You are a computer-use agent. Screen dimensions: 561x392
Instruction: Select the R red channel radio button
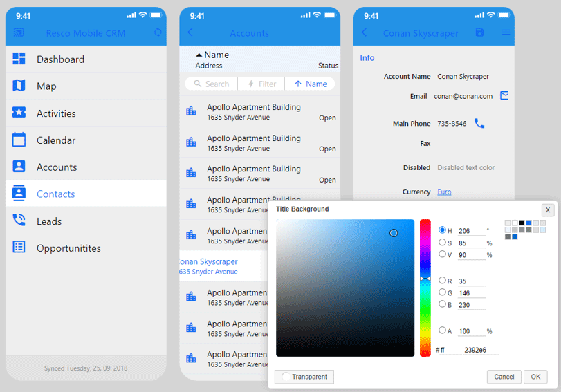(443, 281)
